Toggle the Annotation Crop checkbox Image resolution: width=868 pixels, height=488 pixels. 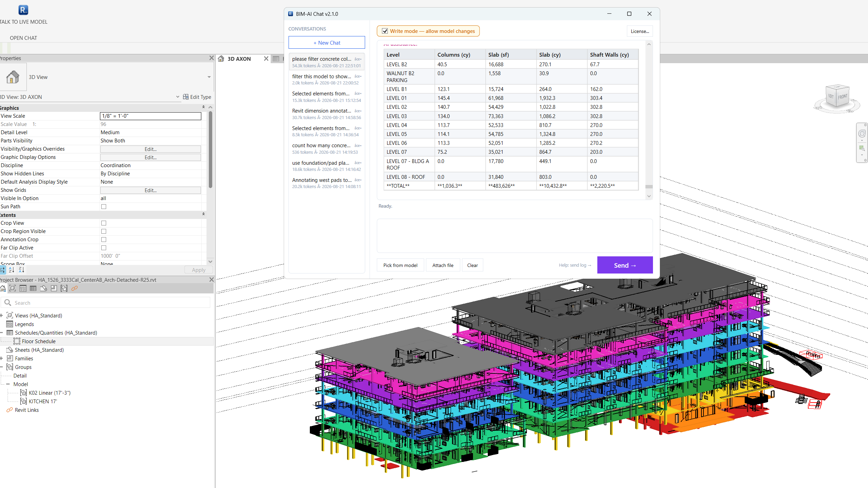click(104, 240)
